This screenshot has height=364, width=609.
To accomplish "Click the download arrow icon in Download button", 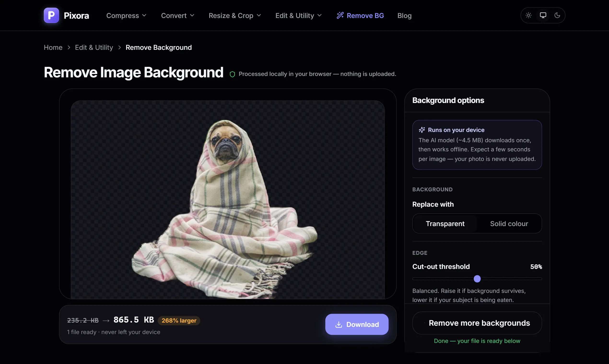I will point(339,324).
